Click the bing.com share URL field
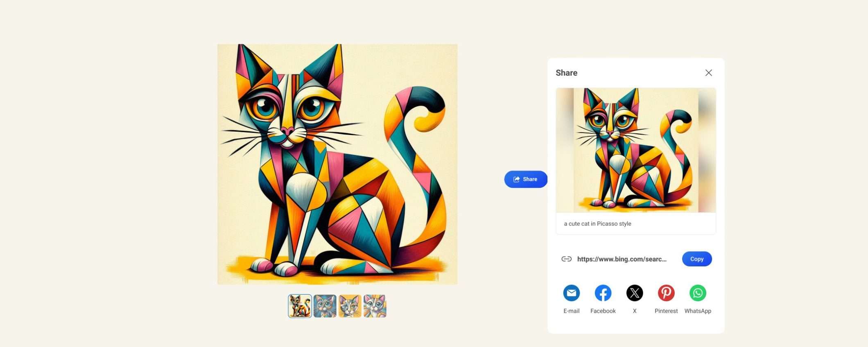 click(622, 259)
